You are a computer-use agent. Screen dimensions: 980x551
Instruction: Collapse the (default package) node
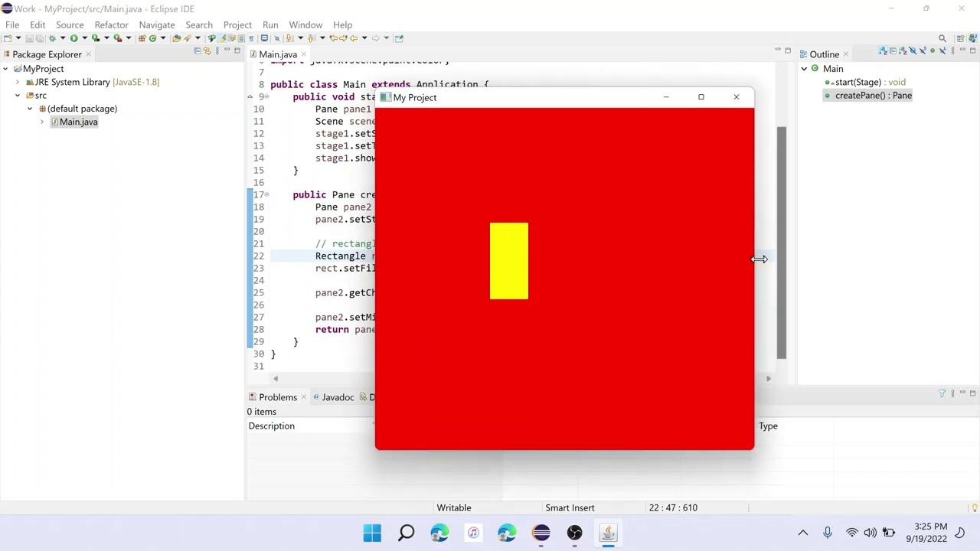(30, 109)
